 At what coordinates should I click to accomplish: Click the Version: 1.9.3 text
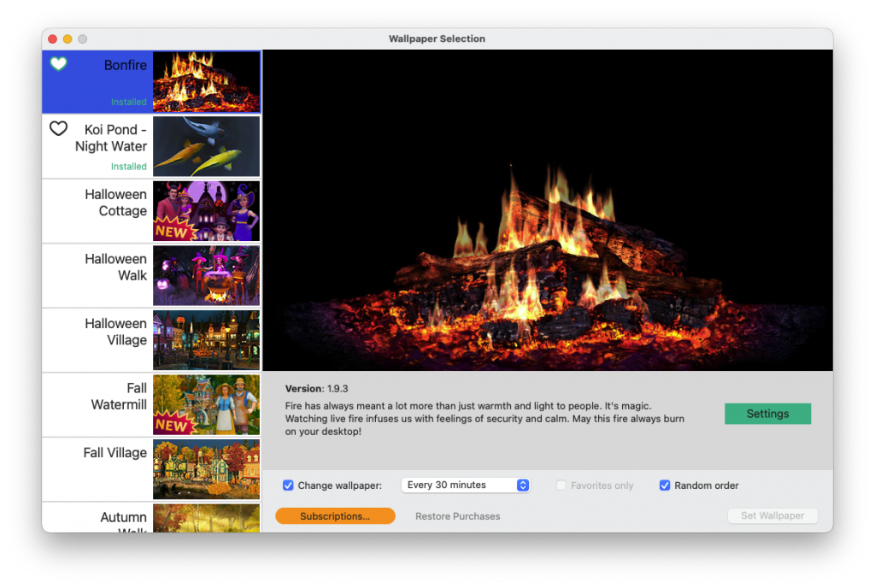click(x=316, y=388)
